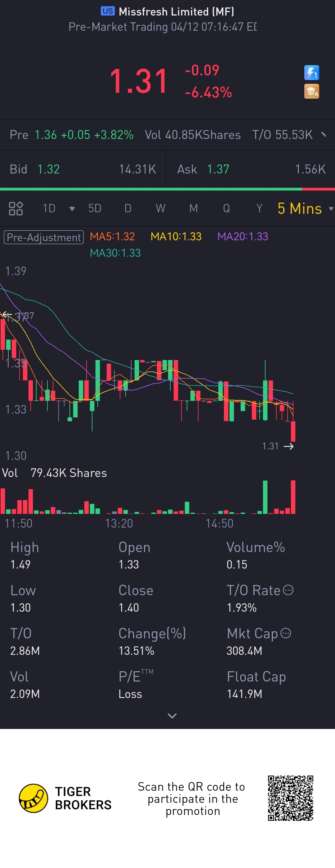This screenshot has height=868, width=335.
Task: Expand more stats with bottom chevron
Action: [172, 716]
